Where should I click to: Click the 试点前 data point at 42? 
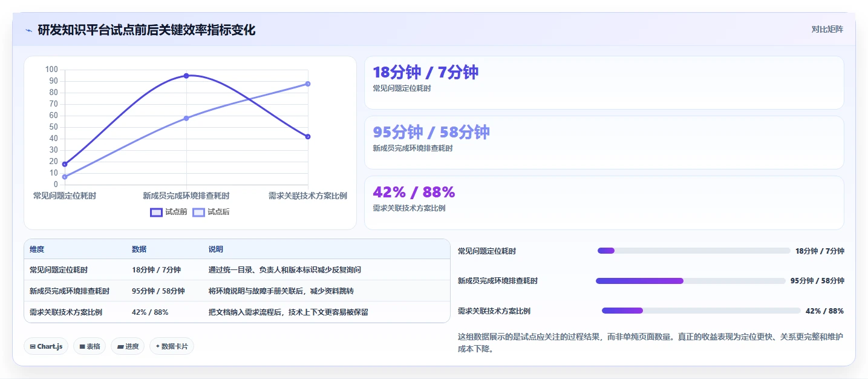pos(308,137)
